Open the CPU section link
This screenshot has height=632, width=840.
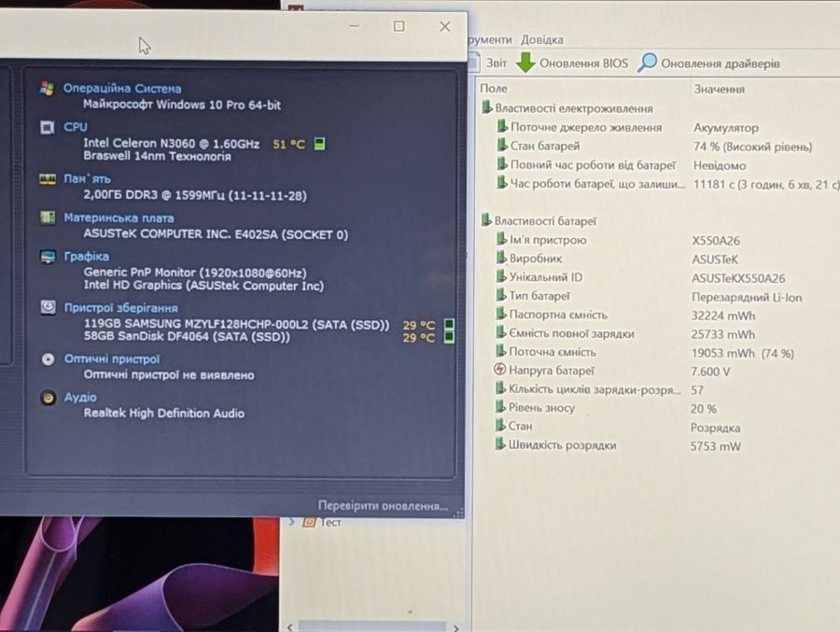76,127
